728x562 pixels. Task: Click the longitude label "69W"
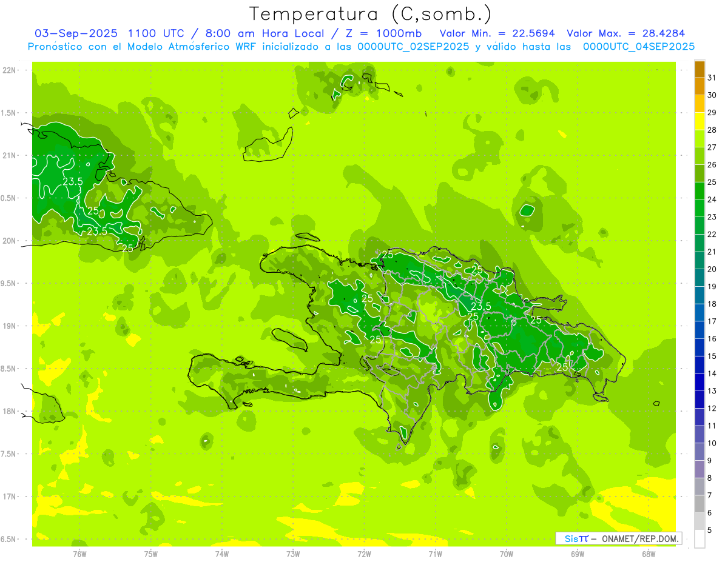(578, 554)
